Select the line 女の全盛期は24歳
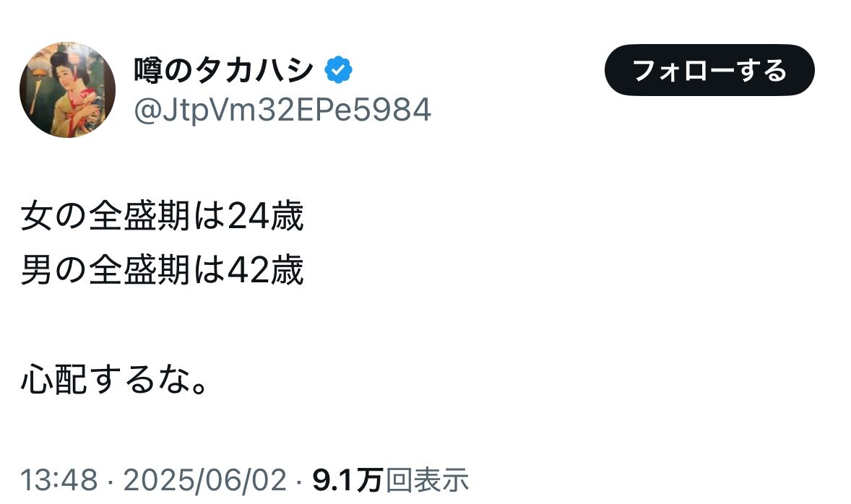Screen dimensions: 851x504 tap(162, 216)
